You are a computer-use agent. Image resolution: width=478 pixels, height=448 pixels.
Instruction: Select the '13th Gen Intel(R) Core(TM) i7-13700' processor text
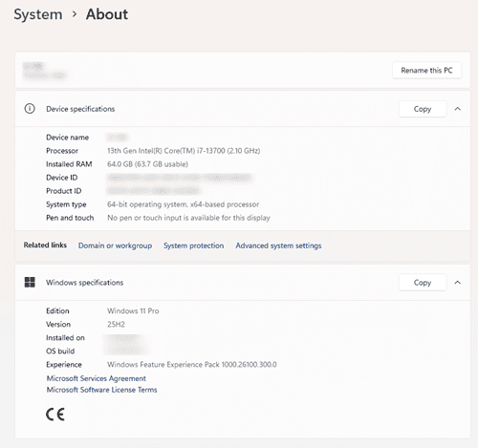pyautogui.click(x=166, y=151)
